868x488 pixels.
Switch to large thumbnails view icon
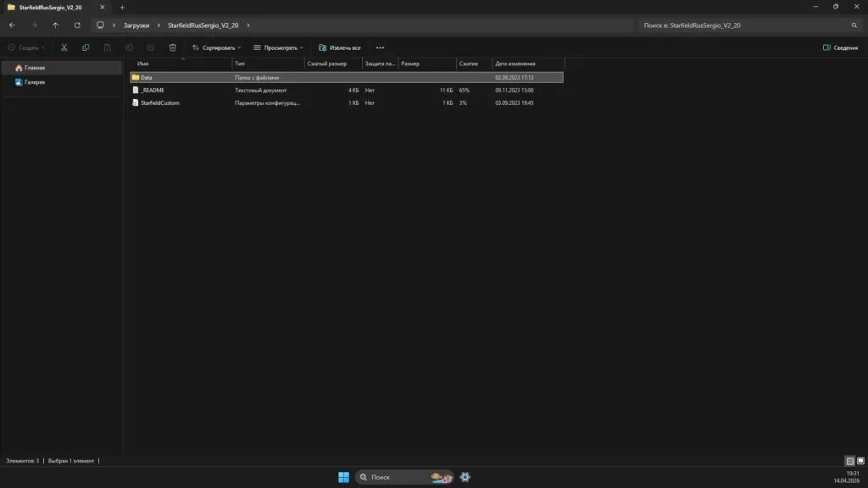[861, 461]
